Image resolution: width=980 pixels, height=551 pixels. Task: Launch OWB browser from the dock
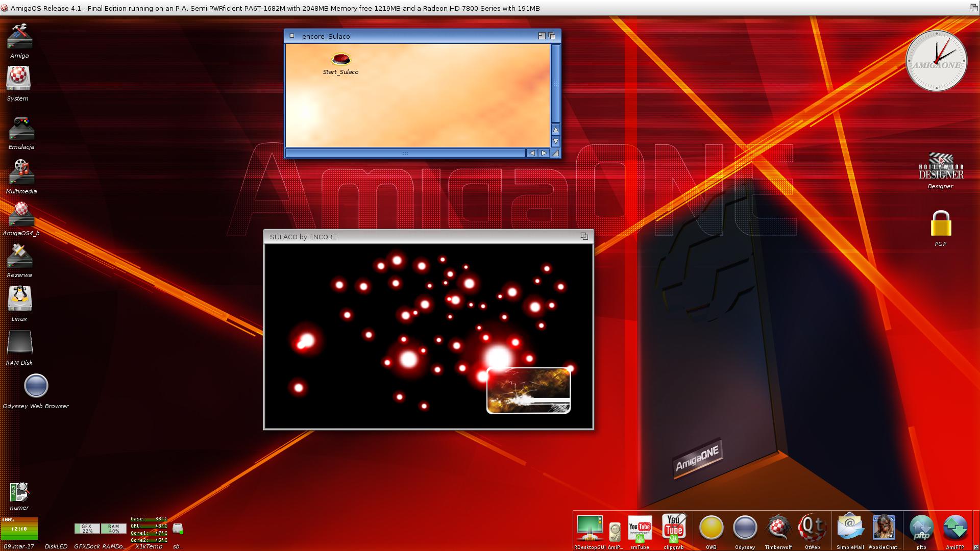[x=711, y=528]
